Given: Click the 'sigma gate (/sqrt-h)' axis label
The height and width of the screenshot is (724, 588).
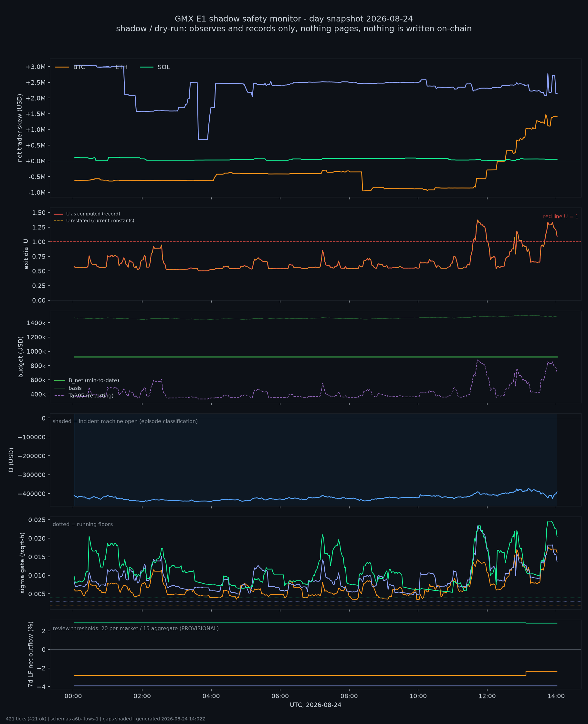Looking at the screenshot, I should click(x=22, y=563).
